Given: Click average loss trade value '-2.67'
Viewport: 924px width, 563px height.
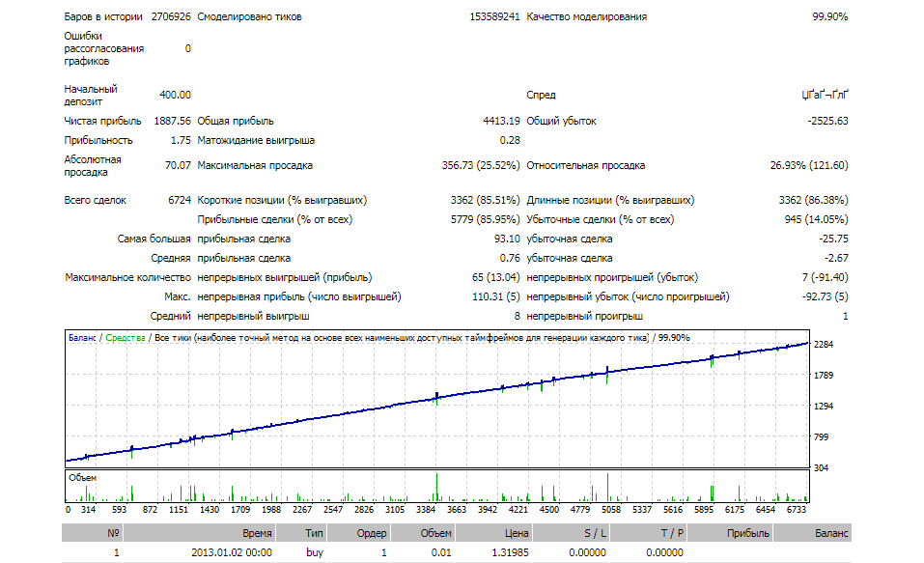Looking at the screenshot, I should click(x=836, y=258).
